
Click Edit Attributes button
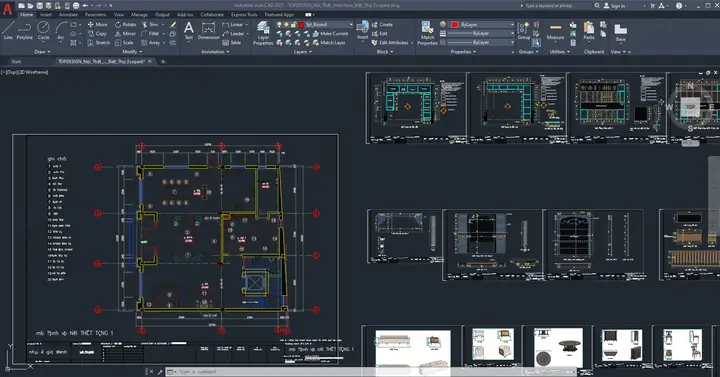tap(391, 43)
